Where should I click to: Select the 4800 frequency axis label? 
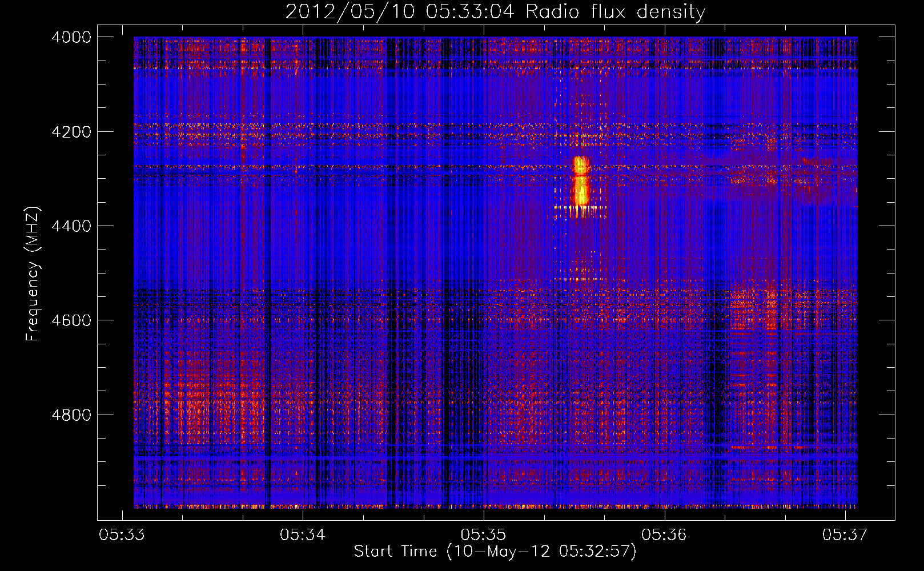pyautogui.click(x=71, y=415)
